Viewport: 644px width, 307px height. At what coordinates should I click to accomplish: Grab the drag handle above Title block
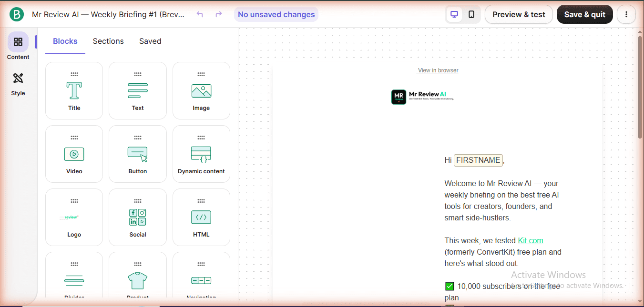pyautogui.click(x=74, y=74)
